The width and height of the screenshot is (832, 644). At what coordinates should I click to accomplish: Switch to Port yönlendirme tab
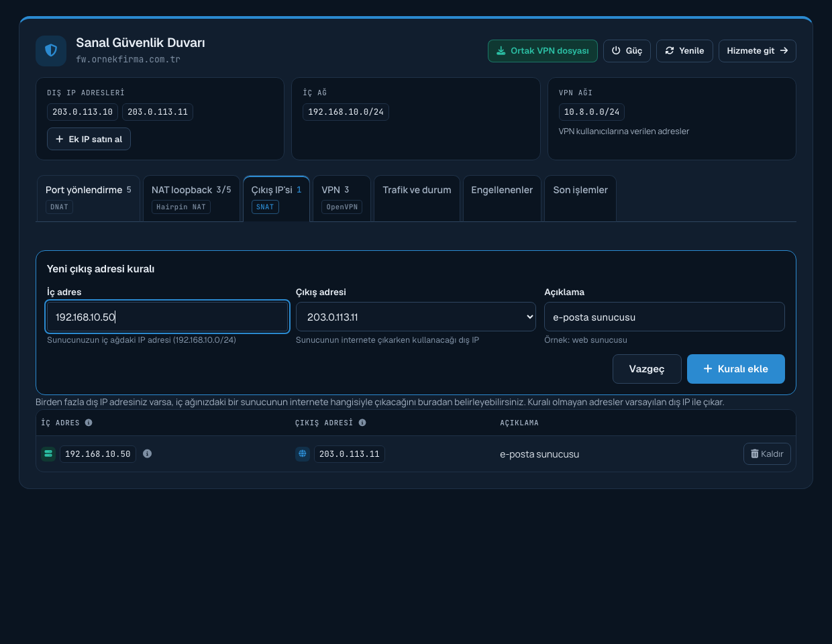pos(89,199)
